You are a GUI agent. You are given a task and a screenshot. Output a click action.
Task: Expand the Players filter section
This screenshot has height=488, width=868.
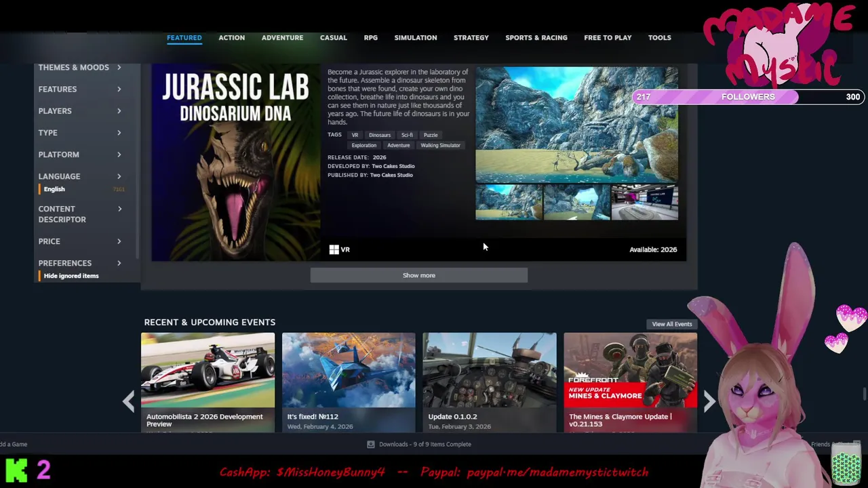click(80, 110)
